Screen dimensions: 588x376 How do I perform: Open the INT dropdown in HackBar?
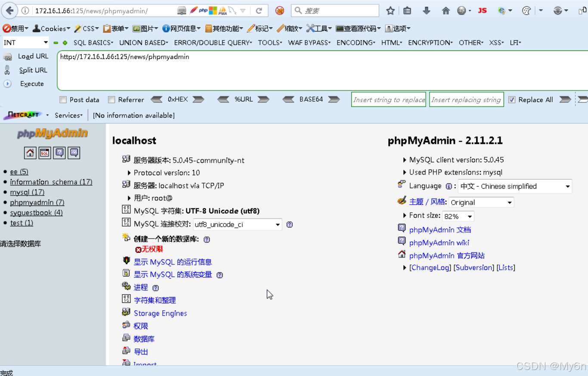tap(26, 43)
